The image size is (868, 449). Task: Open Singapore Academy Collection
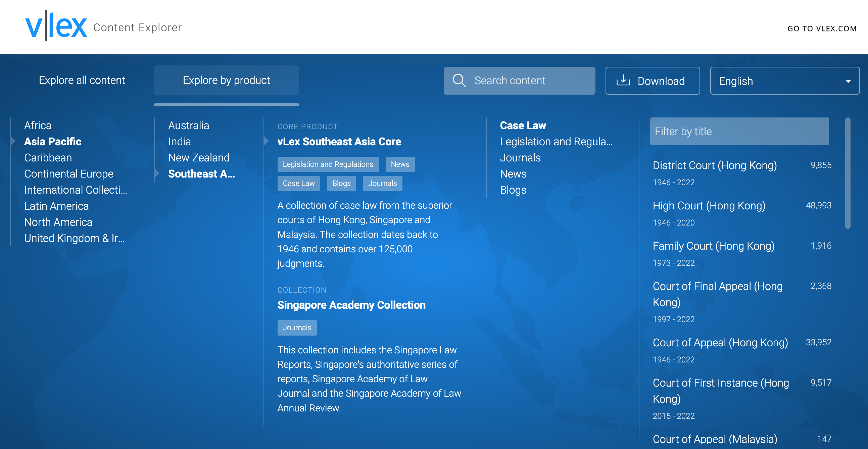[x=351, y=305]
